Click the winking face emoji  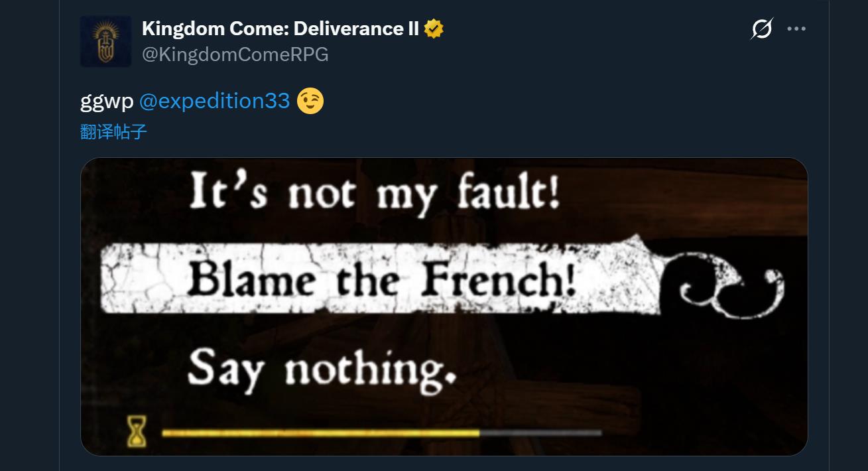(310, 101)
